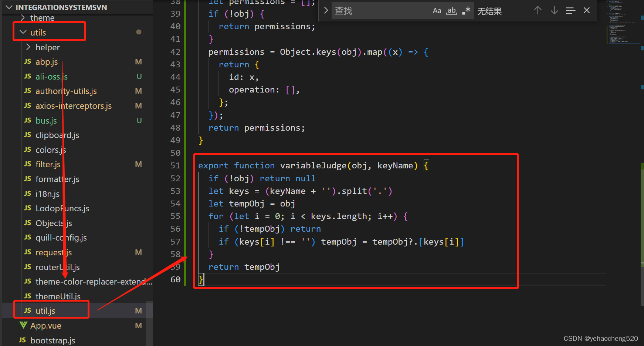Place cursor on variableJudge function name
The width and height of the screenshot is (644, 346).
[313, 166]
